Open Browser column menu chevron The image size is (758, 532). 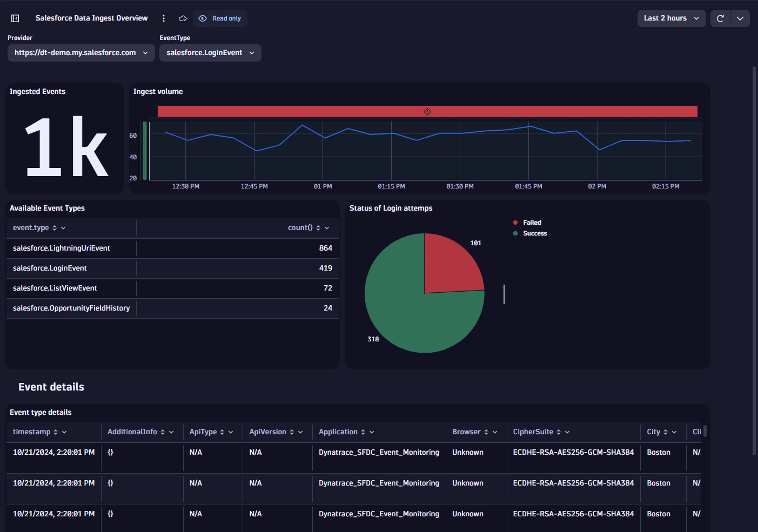[495, 432]
